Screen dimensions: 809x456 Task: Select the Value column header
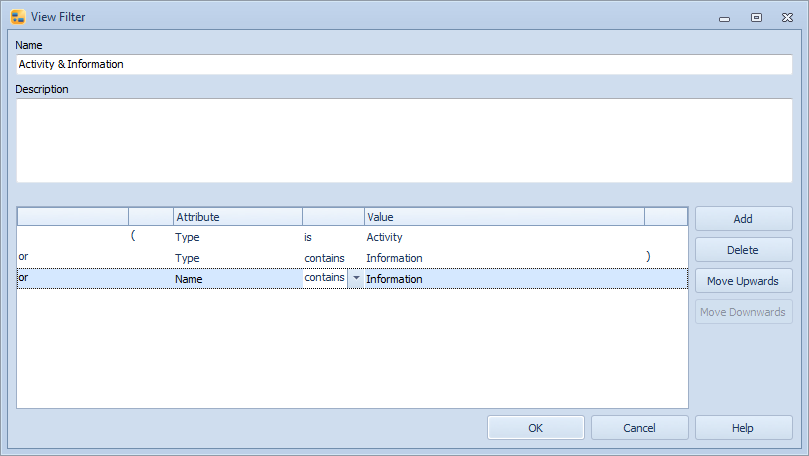click(x=503, y=217)
